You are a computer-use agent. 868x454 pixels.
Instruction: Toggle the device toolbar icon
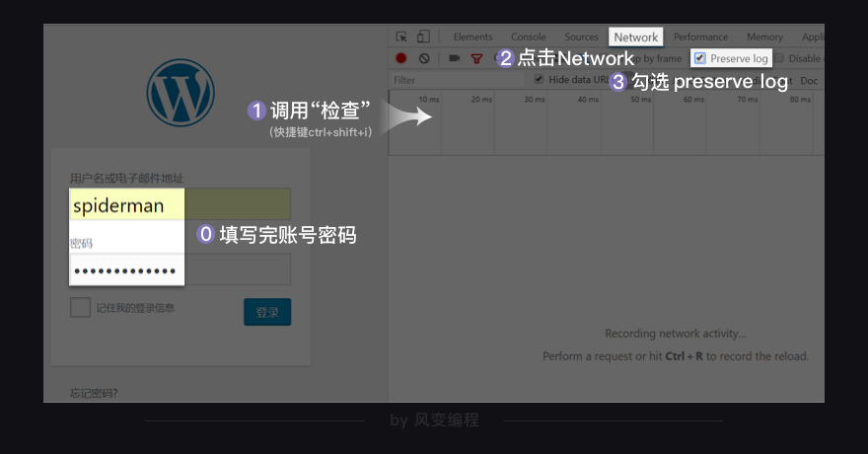point(423,37)
